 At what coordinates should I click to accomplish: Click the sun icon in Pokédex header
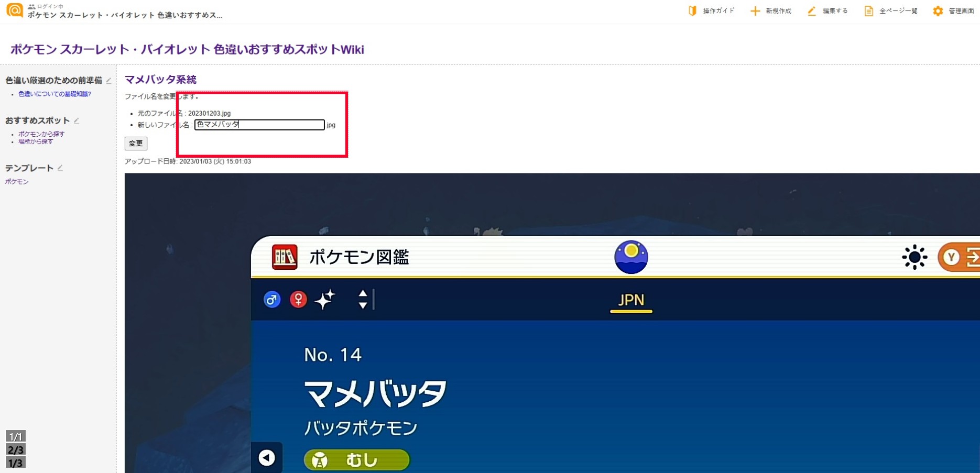[x=914, y=257]
